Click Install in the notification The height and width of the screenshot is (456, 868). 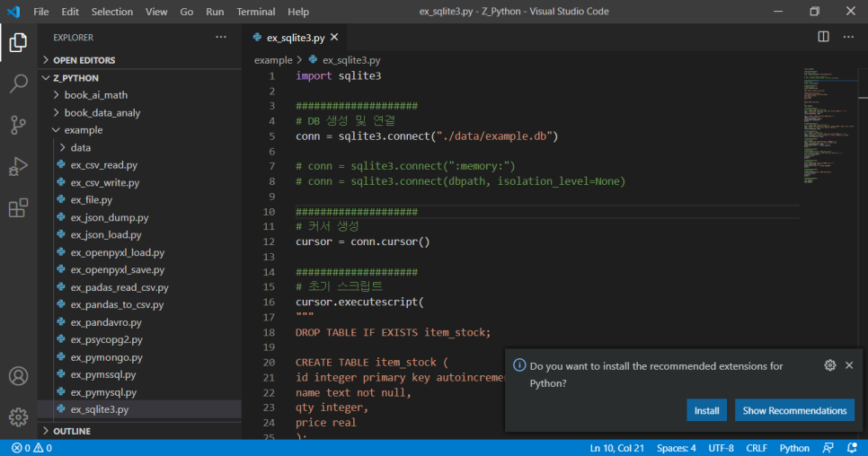[706, 411]
